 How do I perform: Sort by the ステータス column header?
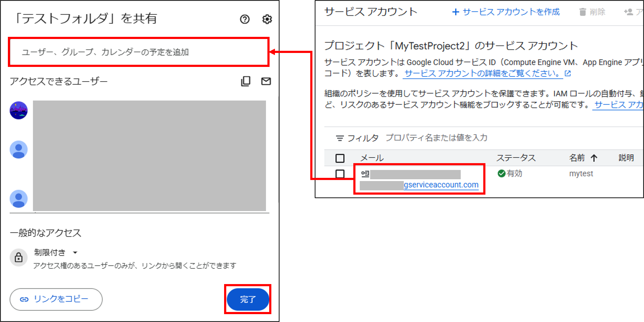click(x=515, y=158)
